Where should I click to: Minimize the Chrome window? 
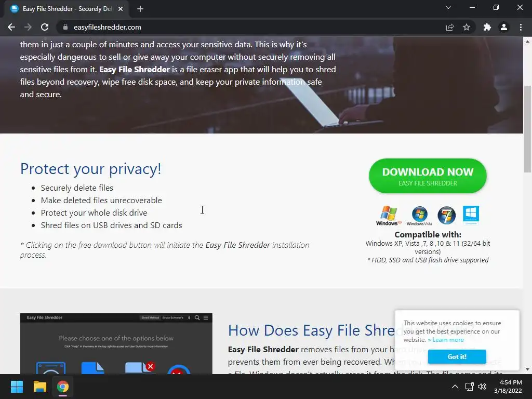click(x=472, y=7)
